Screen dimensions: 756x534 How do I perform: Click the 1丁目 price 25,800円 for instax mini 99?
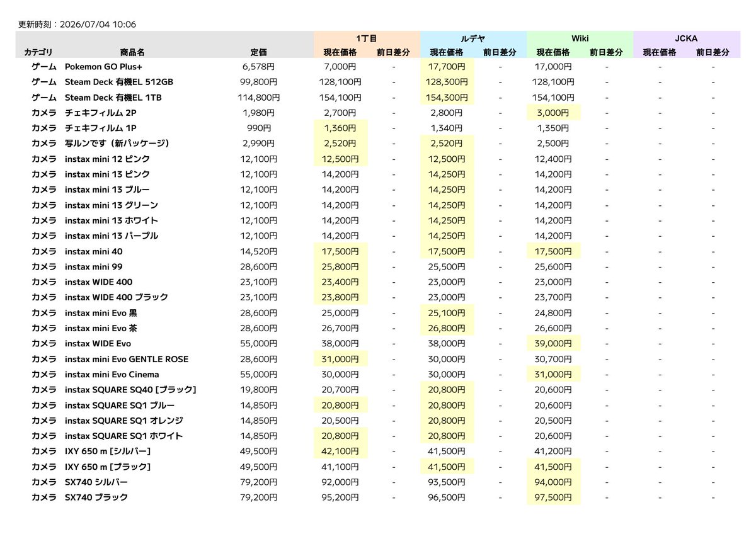point(340,266)
